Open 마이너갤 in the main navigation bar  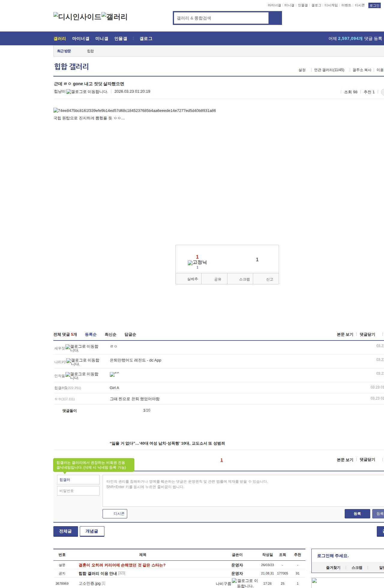81,39
